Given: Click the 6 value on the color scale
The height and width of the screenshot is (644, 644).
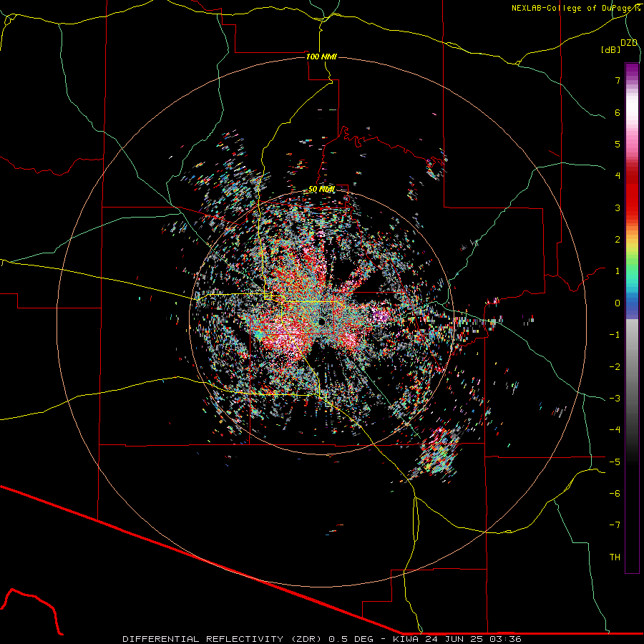Looking at the screenshot, I should (618, 112).
